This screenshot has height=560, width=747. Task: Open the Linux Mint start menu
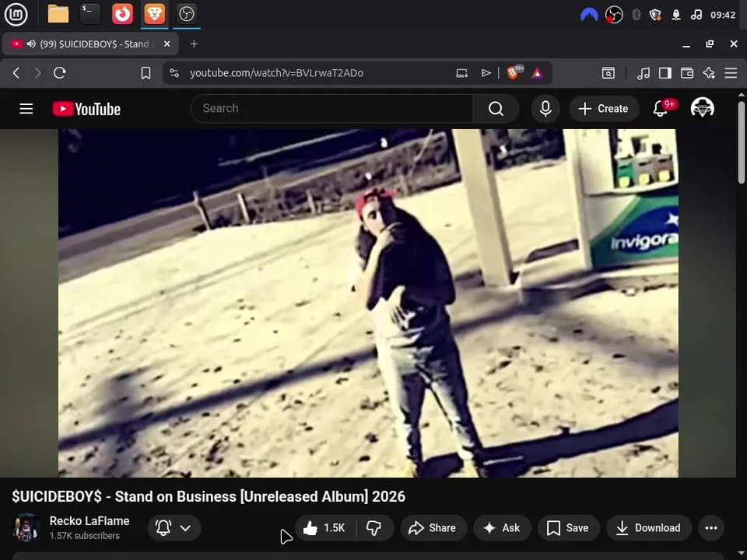[16, 14]
